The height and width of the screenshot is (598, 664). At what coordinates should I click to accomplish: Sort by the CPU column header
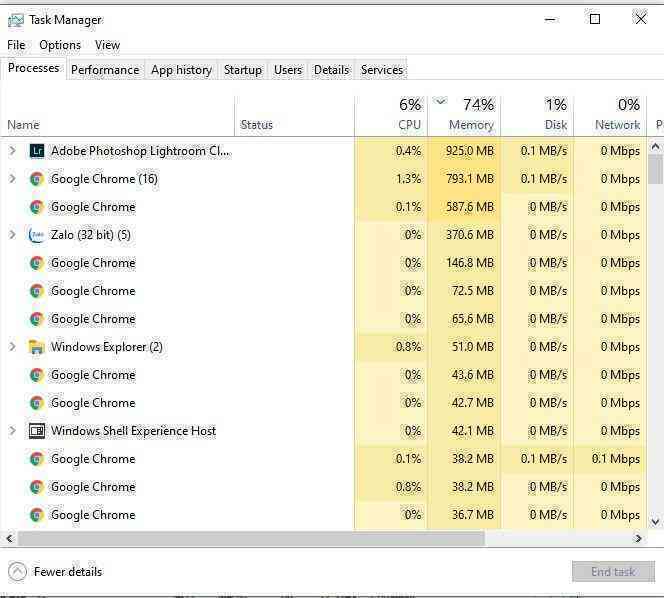(391, 116)
